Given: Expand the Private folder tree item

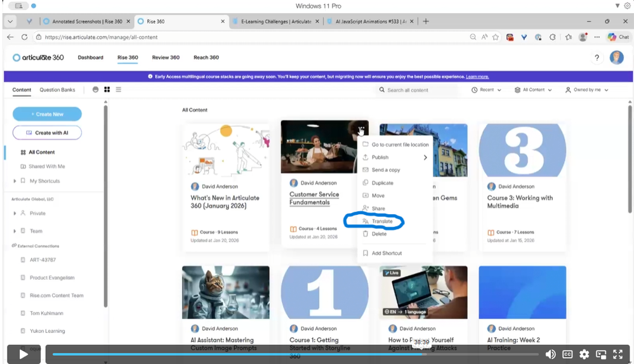Looking at the screenshot, I should (15, 214).
